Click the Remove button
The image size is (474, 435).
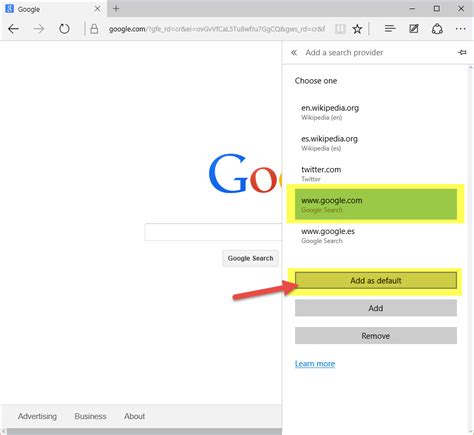pos(376,336)
